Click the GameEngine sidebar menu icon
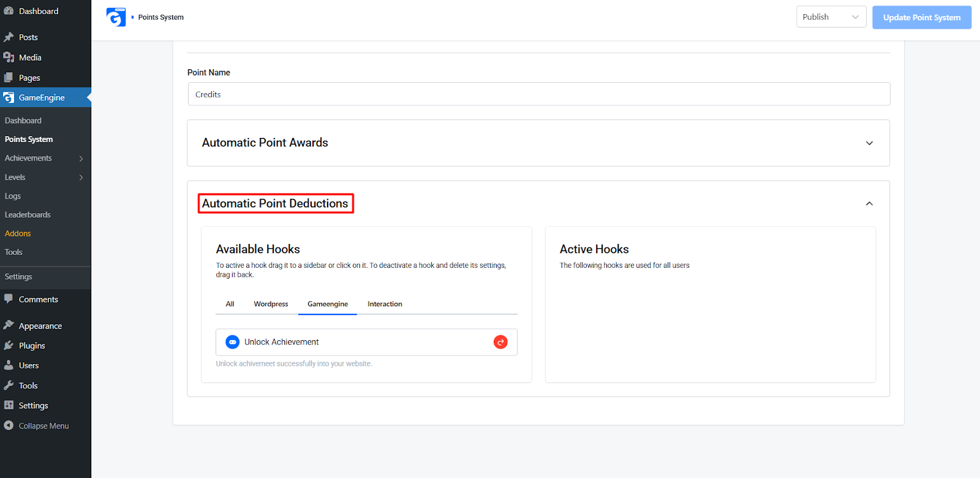Image resolution: width=980 pixels, height=478 pixels. tap(9, 97)
